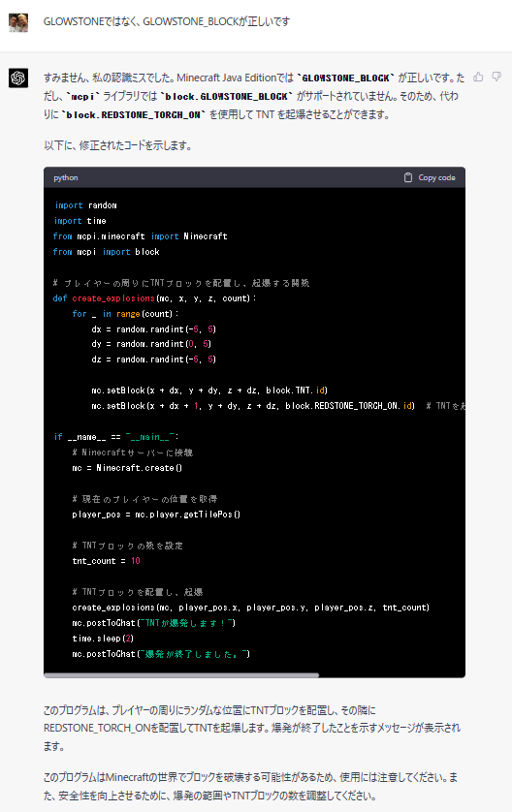Click the ChatGPT logo avatar

pos(18,78)
